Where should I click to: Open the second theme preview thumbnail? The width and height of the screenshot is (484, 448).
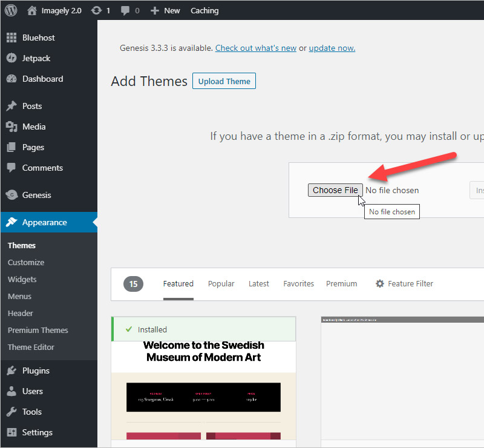[x=402, y=378]
